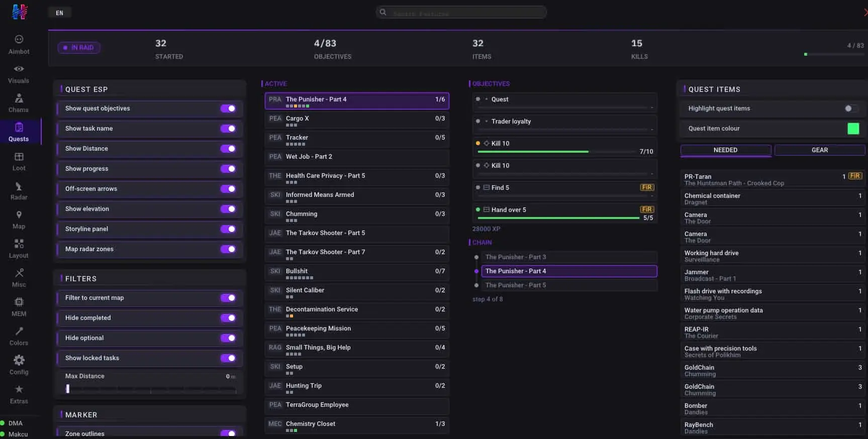Toggle Show elevation

click(228, 209)
